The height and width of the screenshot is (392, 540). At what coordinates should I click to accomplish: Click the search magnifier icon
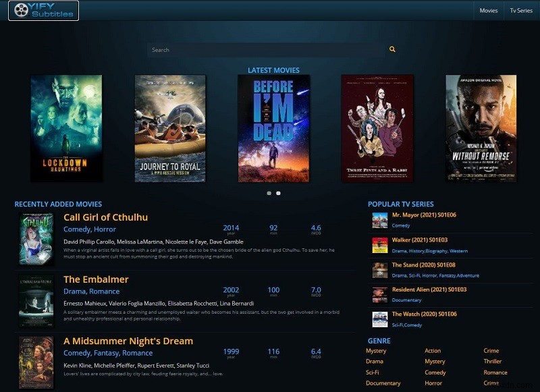[393, 49]
